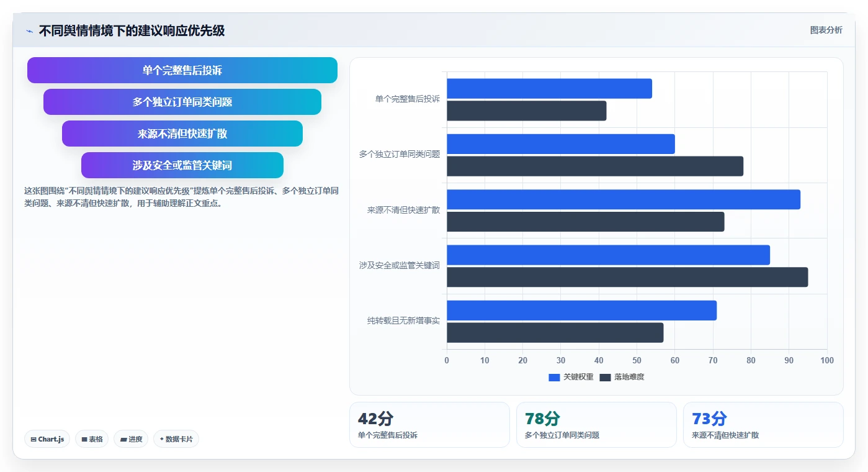
Task: Select the 多个独立订单同类问题 funnel stage
Action: 182,102
